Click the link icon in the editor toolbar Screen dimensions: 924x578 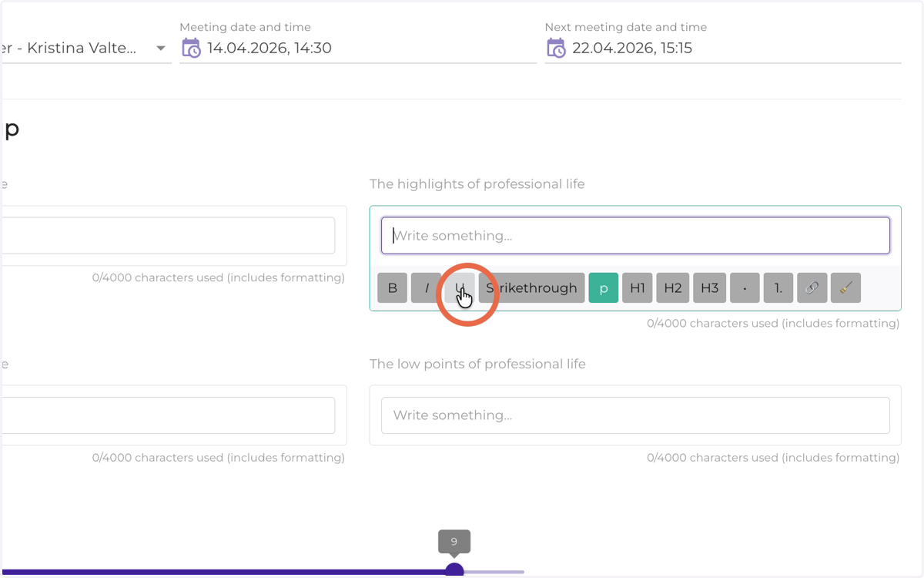812,288
